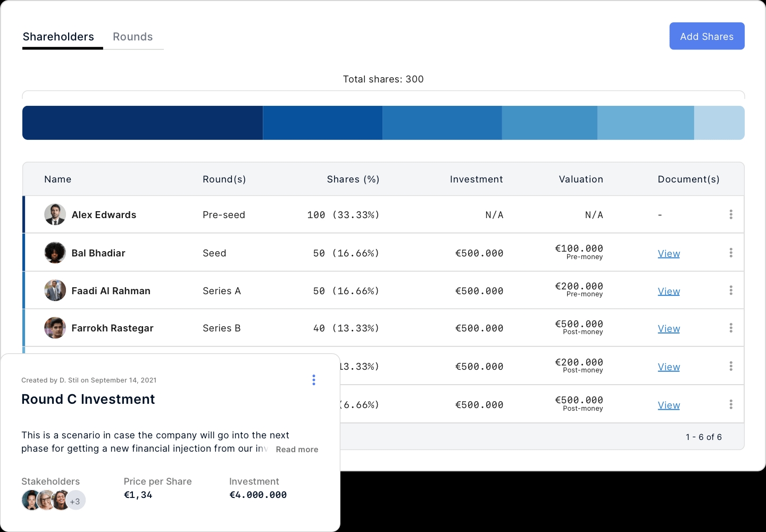Image resolution: width=766 pixels, height=532 pixels.
Task: Switch to the Rounds tab
Action: (133, 37)
